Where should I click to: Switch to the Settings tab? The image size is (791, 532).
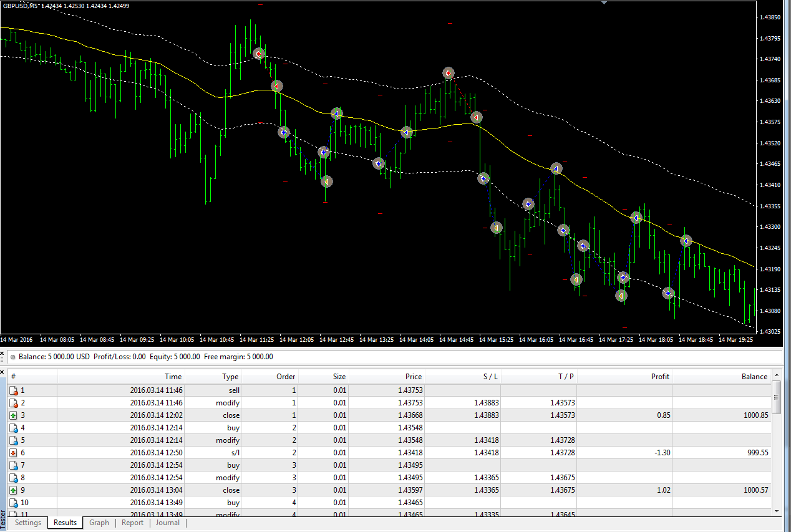28,523
